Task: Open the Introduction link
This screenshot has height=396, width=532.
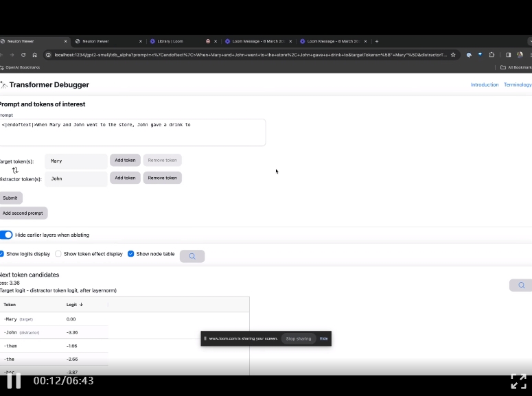Action: pos(485,84)
